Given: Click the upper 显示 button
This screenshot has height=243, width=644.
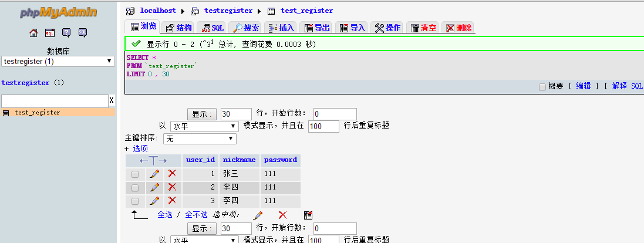Looking at the screenshot, I should click(202, 114).
